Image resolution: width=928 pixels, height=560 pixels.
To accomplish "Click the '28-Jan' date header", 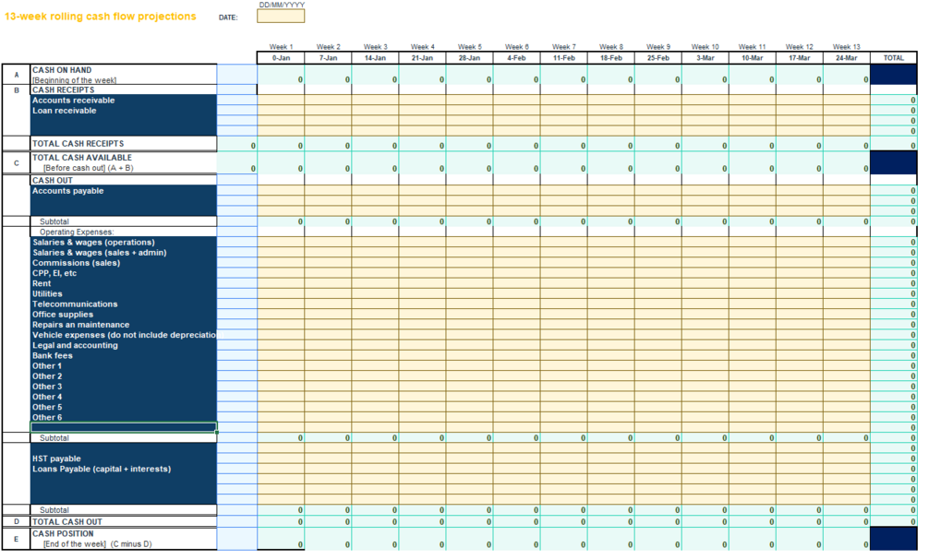I will [469, 58].
